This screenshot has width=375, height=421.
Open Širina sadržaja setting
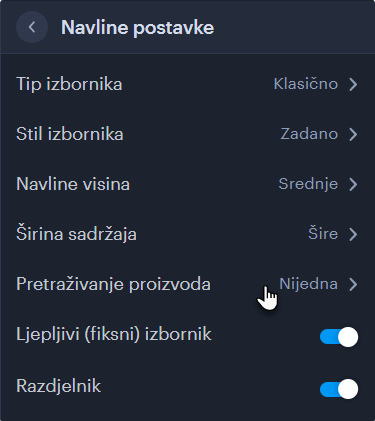(x=187, y=234)
